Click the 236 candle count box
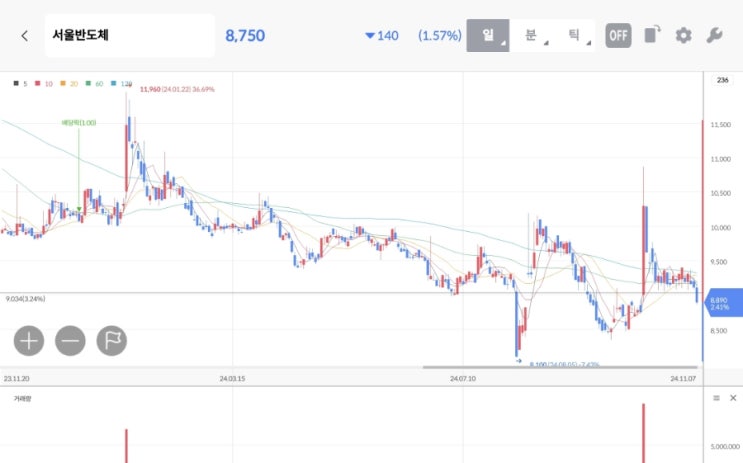This screenshot has width=743, height=463. click(x=722, y=80)
